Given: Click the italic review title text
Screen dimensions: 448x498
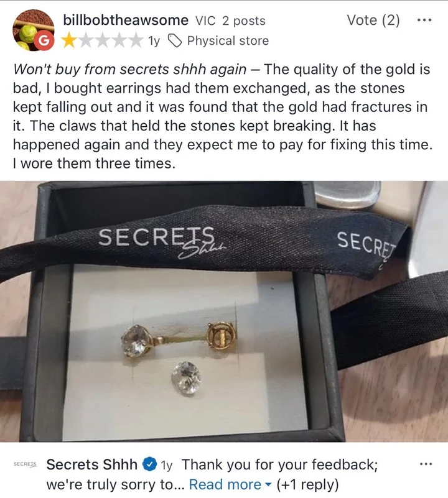Looking at the screenshot, I should 129,69.
